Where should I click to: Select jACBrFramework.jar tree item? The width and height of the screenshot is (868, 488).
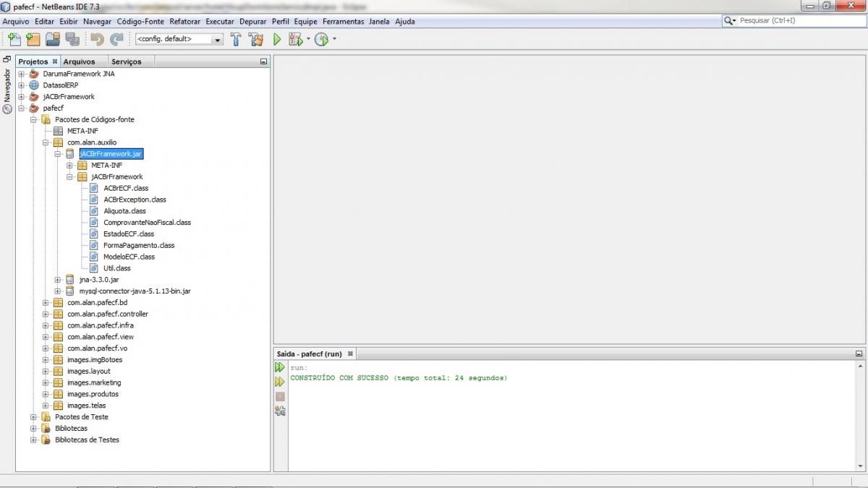[111, 154]
